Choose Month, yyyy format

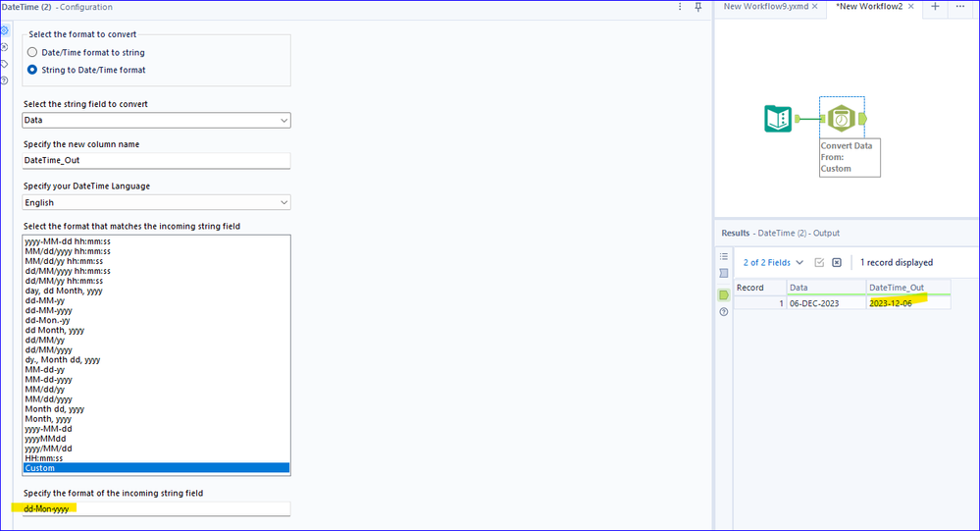tap(156, 419)
